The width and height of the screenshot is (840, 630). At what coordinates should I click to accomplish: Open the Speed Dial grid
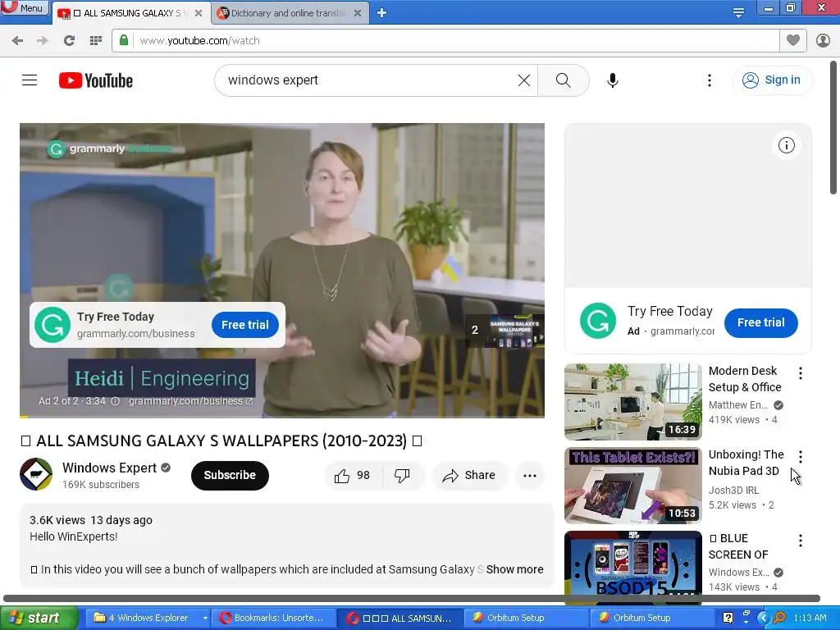(x=96, y=41)
